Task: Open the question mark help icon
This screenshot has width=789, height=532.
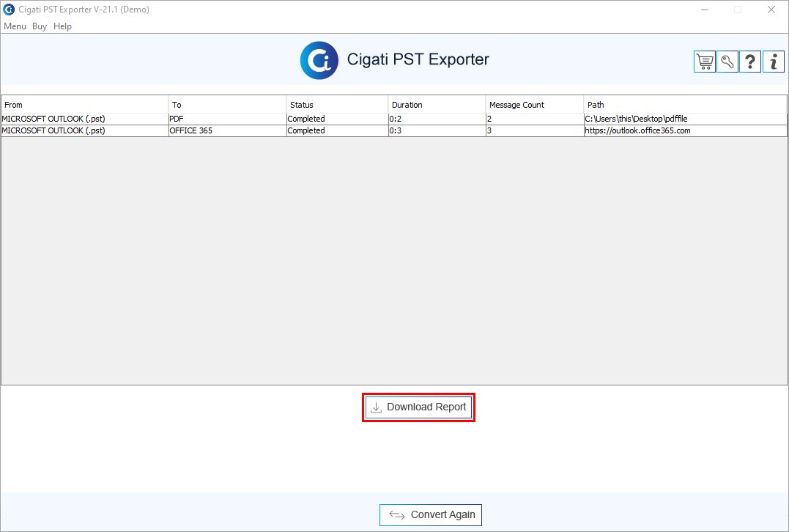Action: click(750, 62)
